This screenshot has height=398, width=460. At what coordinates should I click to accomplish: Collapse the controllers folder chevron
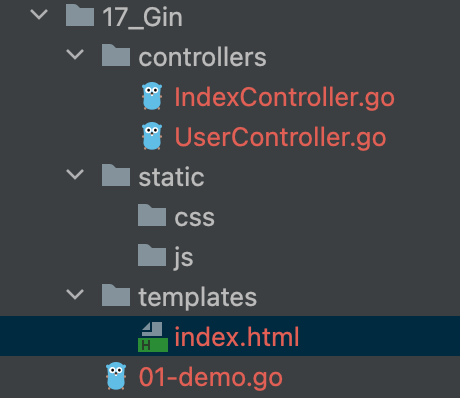point(75,55)
